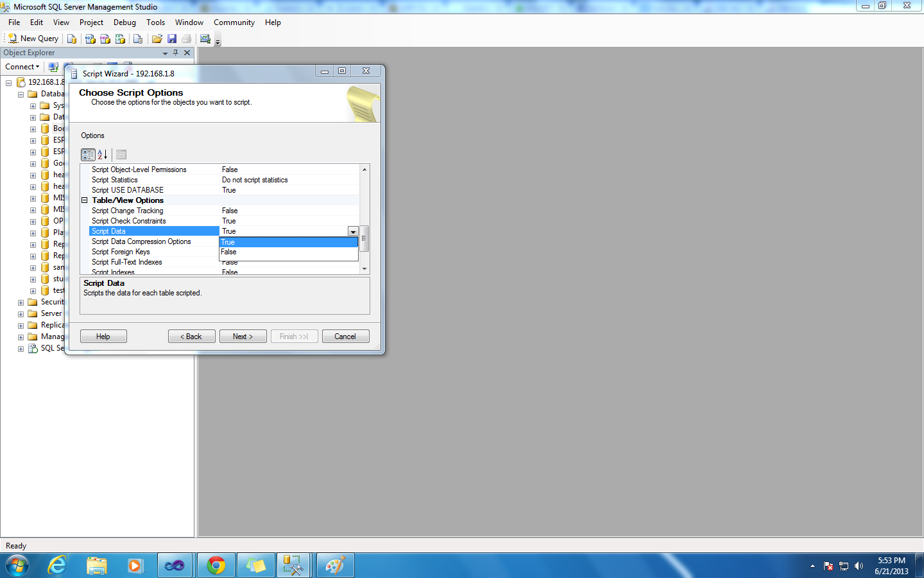Click the options list scroll down arrow
Viewport: 924px width, 578px height.
click(x=364, y=269)
